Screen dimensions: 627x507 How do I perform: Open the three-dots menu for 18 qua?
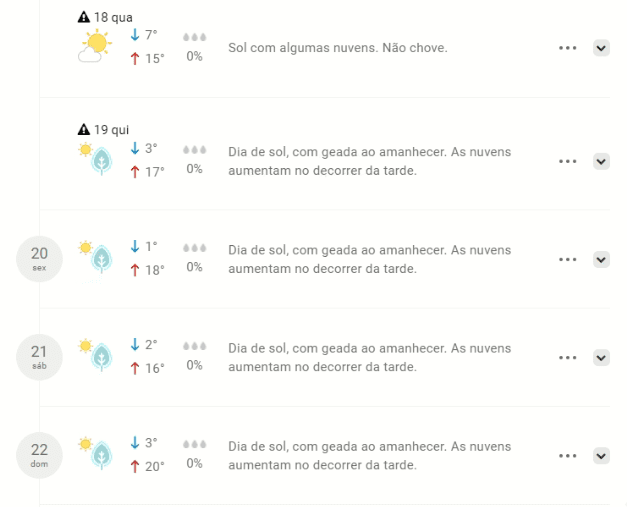(567, 48)
